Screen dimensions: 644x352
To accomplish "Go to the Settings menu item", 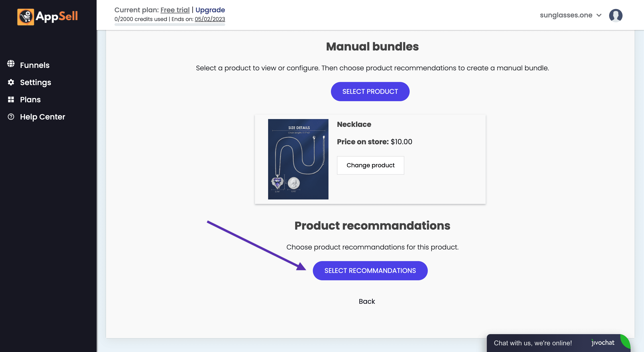I will pyautogui.click(x=36, y=82).
